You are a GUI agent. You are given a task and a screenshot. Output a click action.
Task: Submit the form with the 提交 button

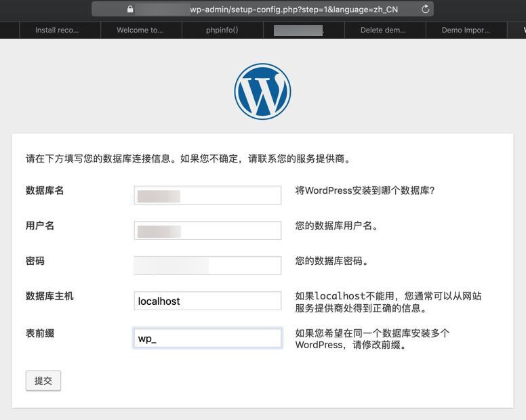43,381
